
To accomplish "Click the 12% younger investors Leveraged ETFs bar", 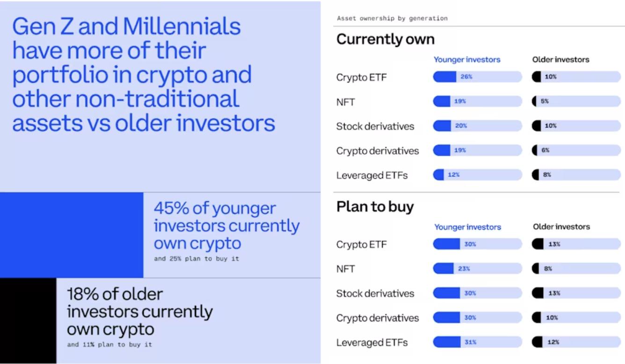I will pyautogui.click(x=477, y=175).
